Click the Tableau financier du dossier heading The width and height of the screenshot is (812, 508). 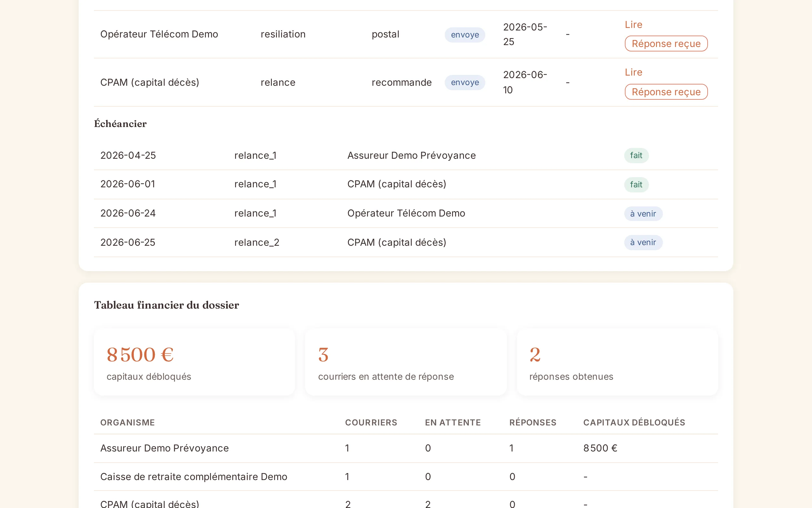point(167,305)
